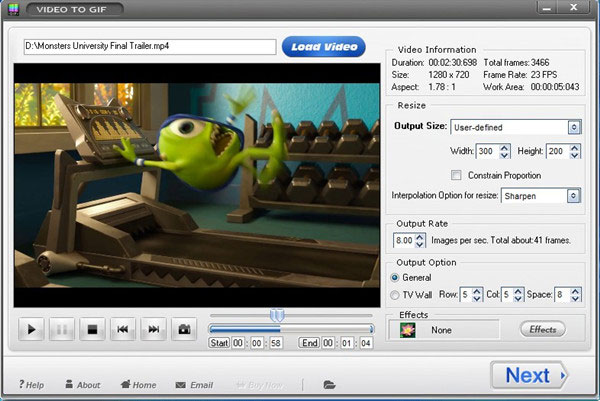The height and width of the screenshot is (401, 600).
Task: Close the Video to GIF window
Action: pyautogui.click(x=573, y=7)
